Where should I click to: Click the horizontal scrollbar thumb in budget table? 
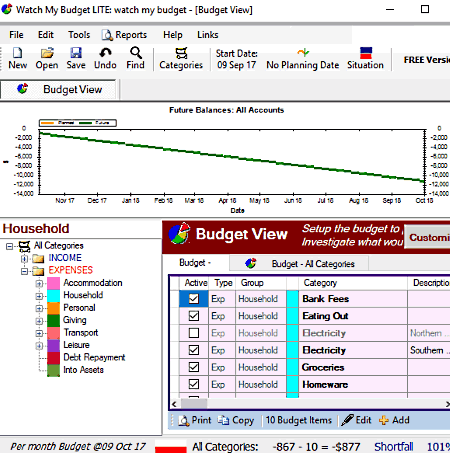(194, 404)
